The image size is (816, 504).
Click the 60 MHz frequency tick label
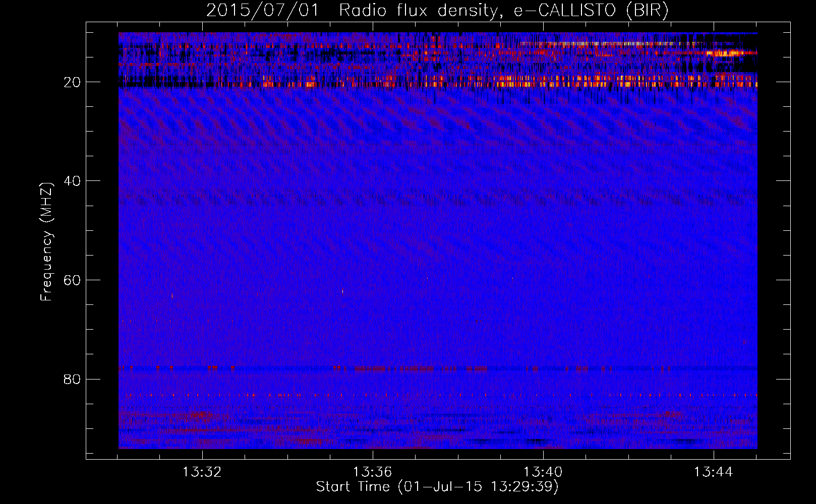click(73, 280)
